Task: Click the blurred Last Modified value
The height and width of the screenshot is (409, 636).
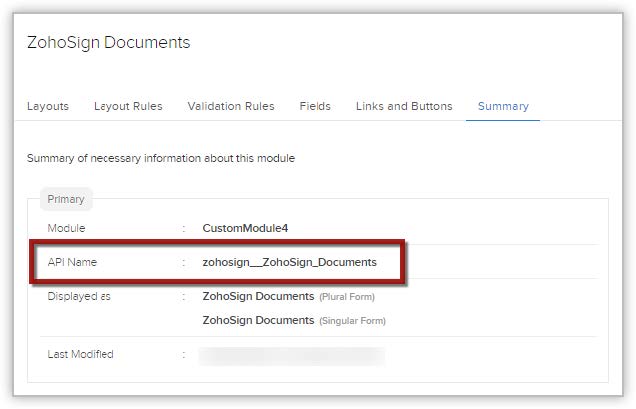Action: point(292,356)
